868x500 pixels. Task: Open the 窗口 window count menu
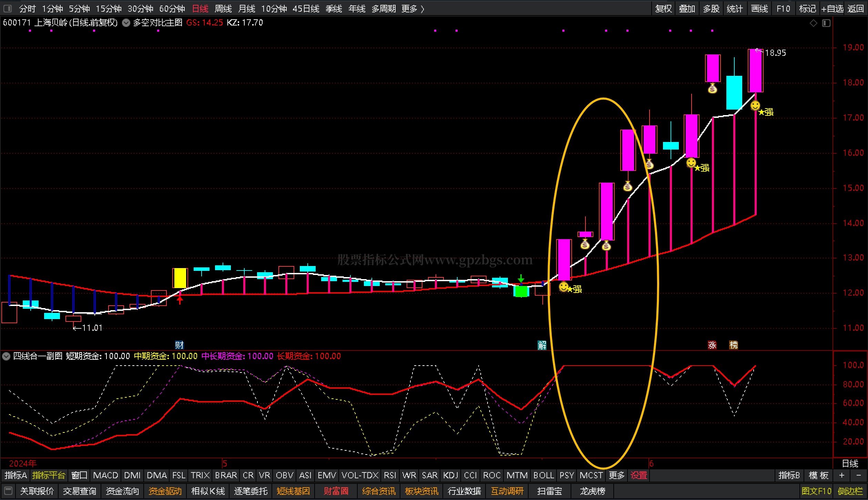pyautogui.click(x=79, y=475)
